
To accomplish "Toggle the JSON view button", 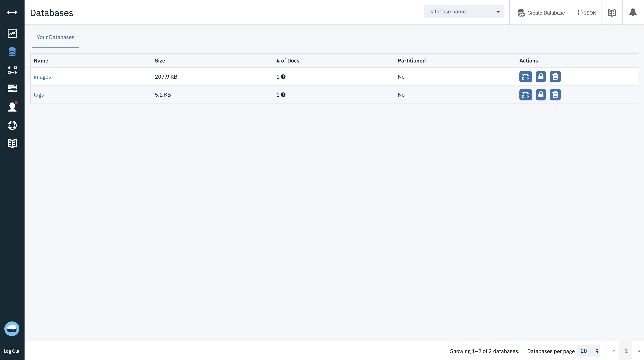I will coord(586,13).
